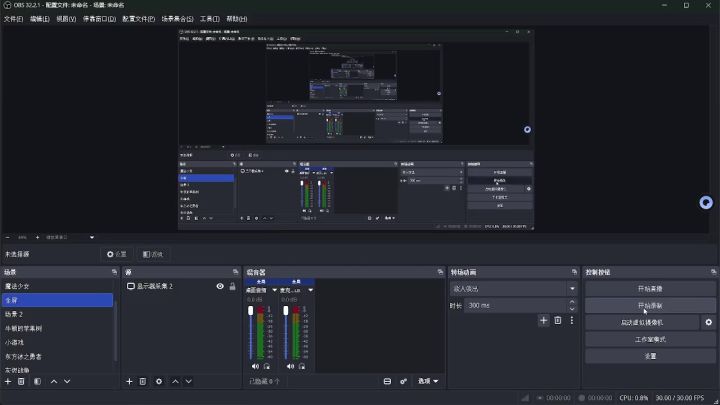Add a scene transition with plus icon
This screenshot has height=405, width=720.
(544, 321)
